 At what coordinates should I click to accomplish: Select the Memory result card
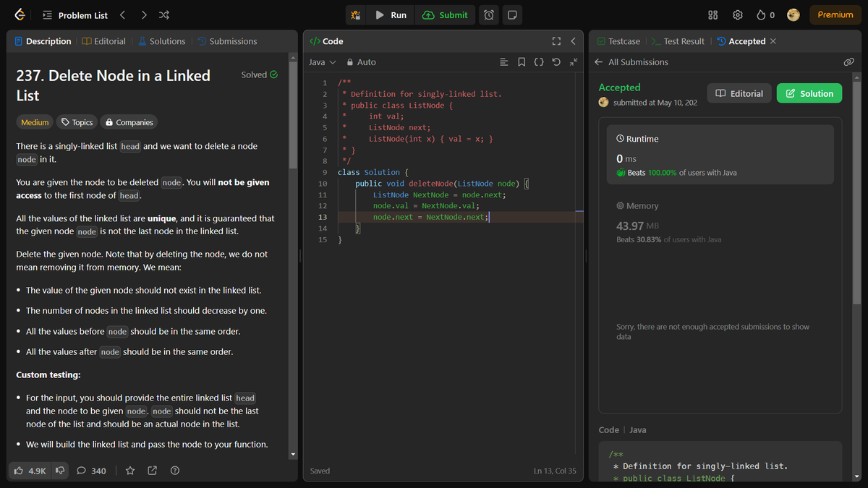coord(720,222)
